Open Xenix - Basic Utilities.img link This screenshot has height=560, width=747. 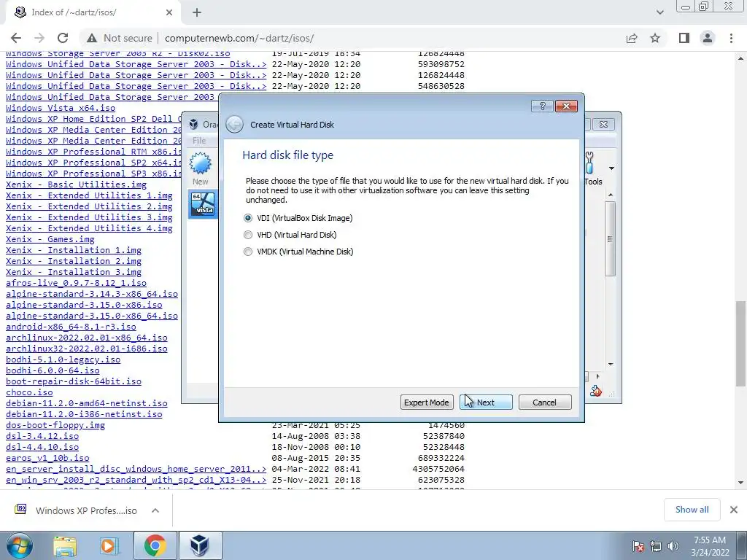(76, 184)
